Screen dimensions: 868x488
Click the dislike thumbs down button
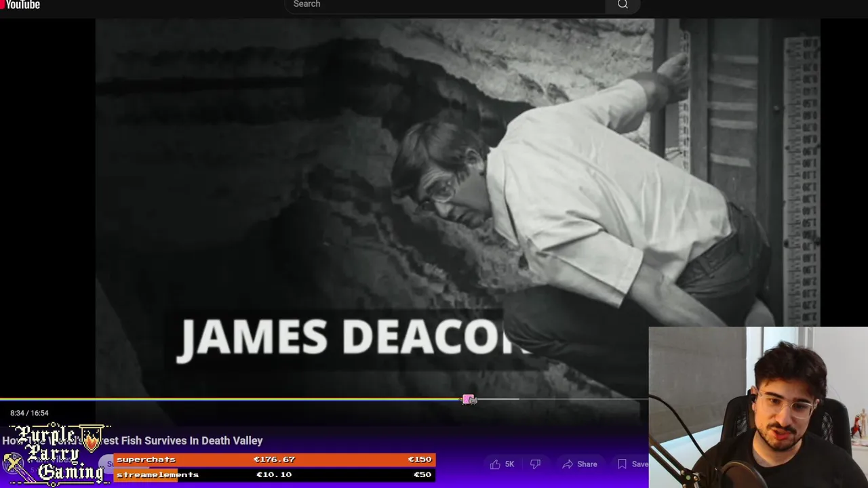pyautogui.click(x=536, y=464)
